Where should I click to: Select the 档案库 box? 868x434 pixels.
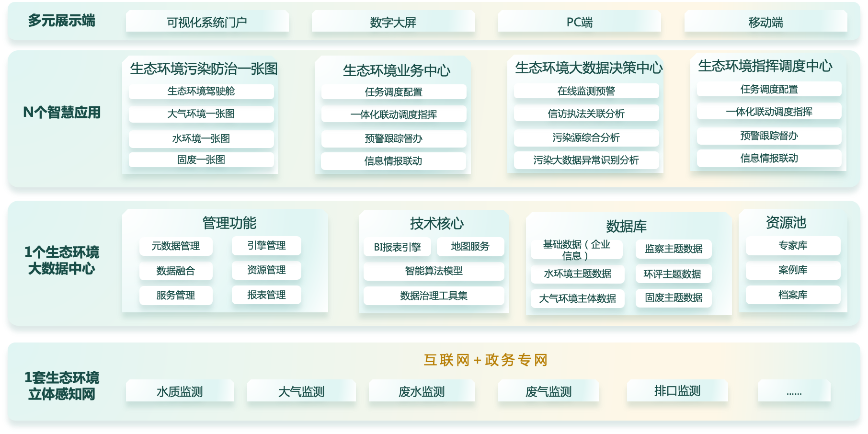click(793, 295)
